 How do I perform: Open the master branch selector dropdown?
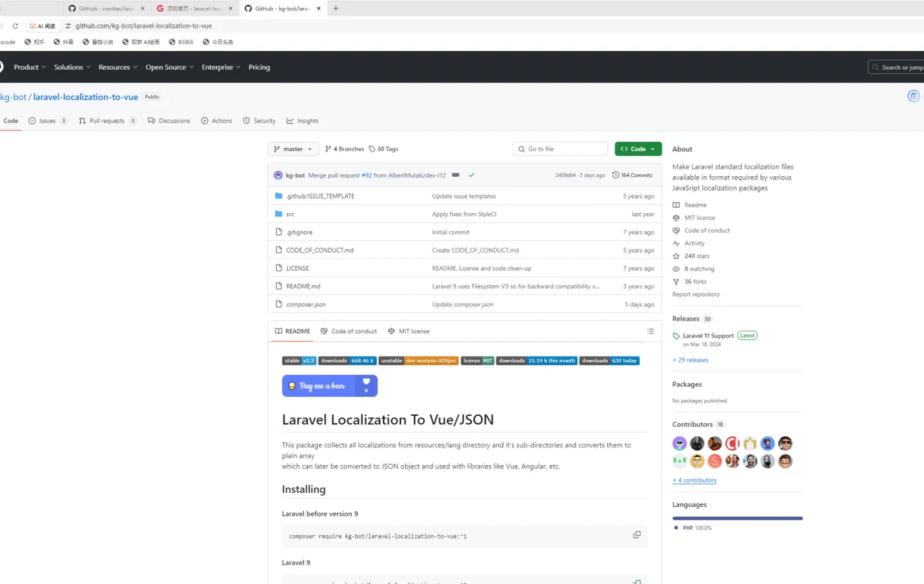[x=293, y=149]
